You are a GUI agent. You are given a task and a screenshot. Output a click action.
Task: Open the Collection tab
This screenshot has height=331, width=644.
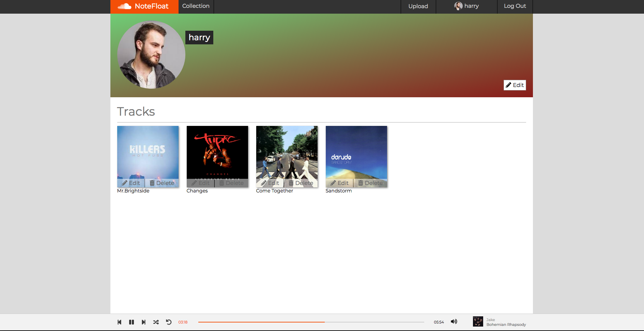(x=196, y=6)
